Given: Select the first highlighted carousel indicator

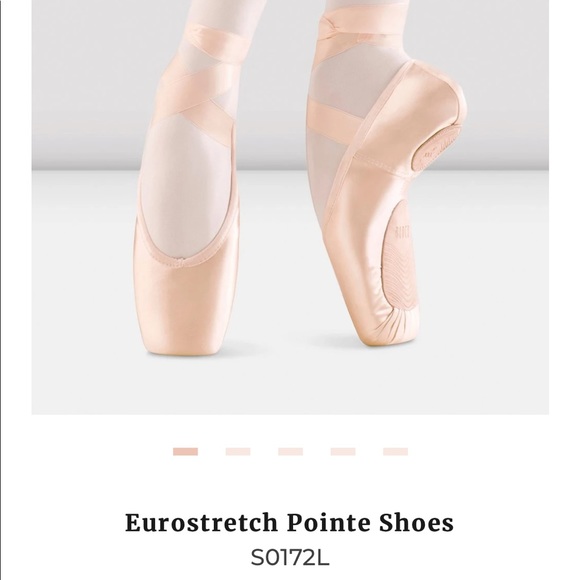Looking at the screenshot, I should (x=185, y=451).
